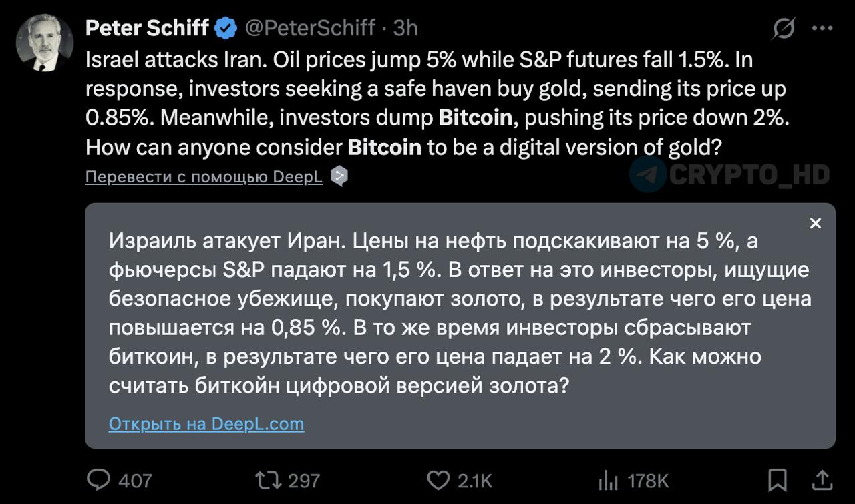Open the Peter Schiff display name
Screen dimensions: 855x504
(x=147, y=28)
